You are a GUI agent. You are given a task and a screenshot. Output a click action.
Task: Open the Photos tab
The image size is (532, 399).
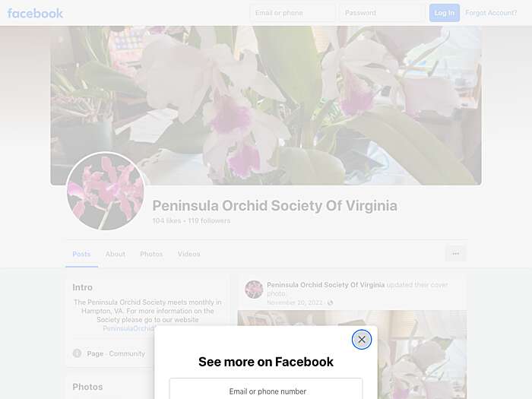click(x=151, y=254)
